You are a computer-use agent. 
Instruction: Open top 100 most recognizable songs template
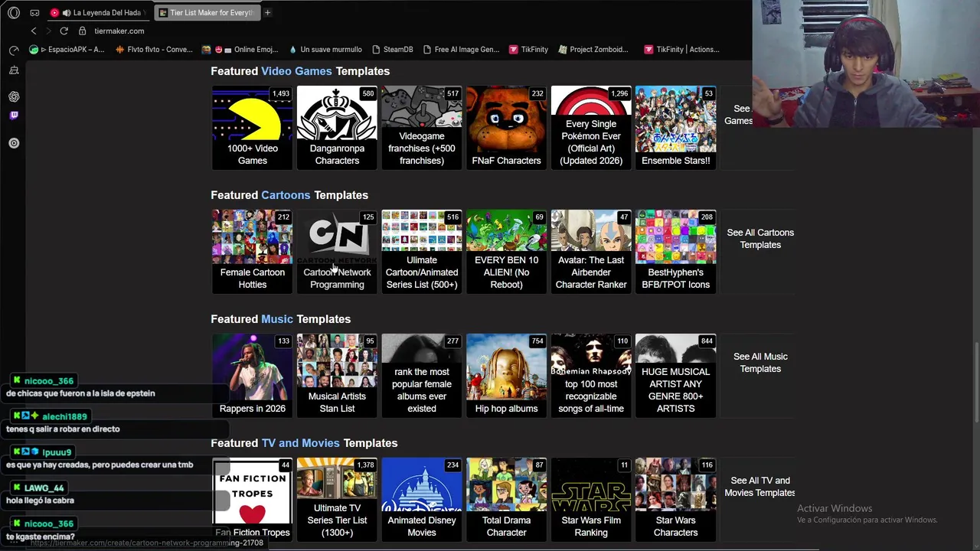(591, 376)
